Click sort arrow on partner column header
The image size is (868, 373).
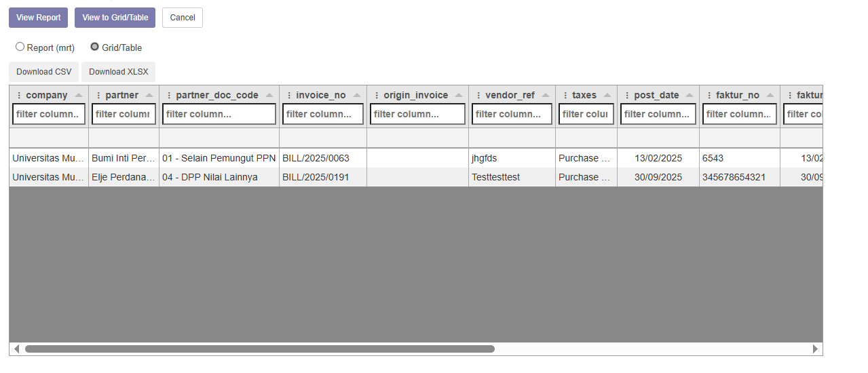point(149,96)
